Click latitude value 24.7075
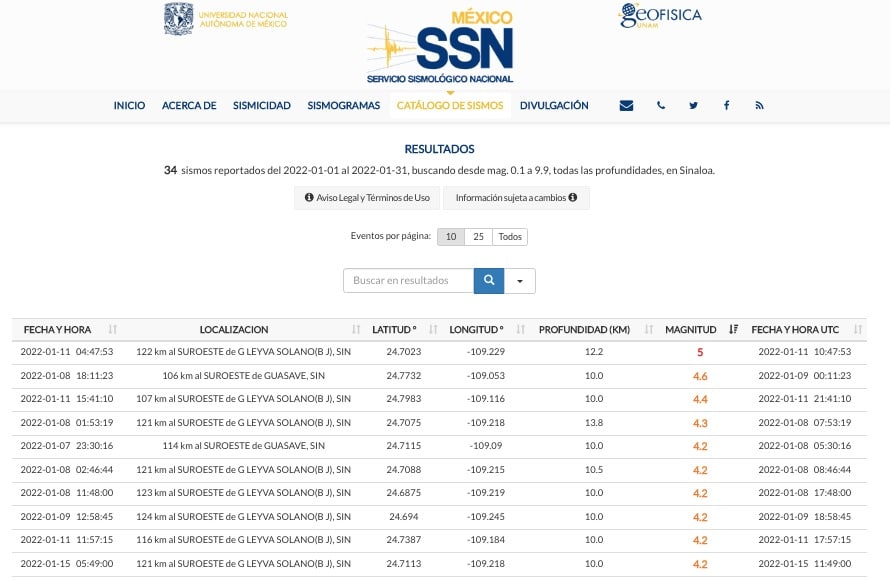The height and width of the screenshot is (580, 890). pos(404,423)
